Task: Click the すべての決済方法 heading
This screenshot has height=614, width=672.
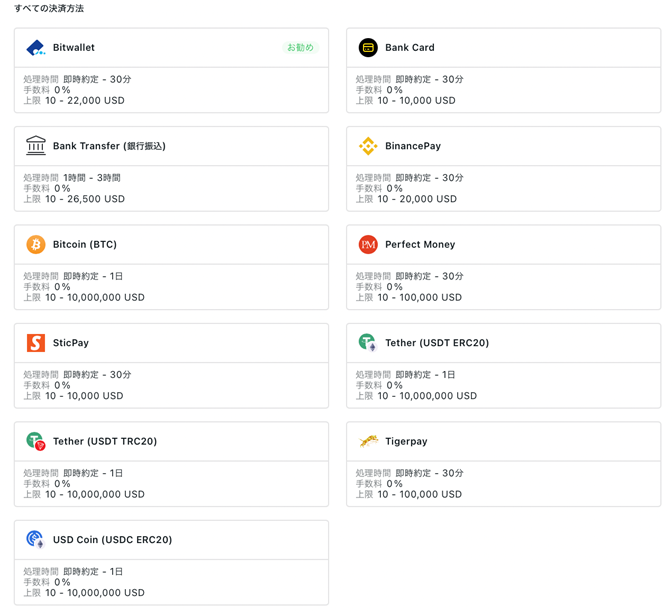Action: pyautogui.click(x=49, y=8)
